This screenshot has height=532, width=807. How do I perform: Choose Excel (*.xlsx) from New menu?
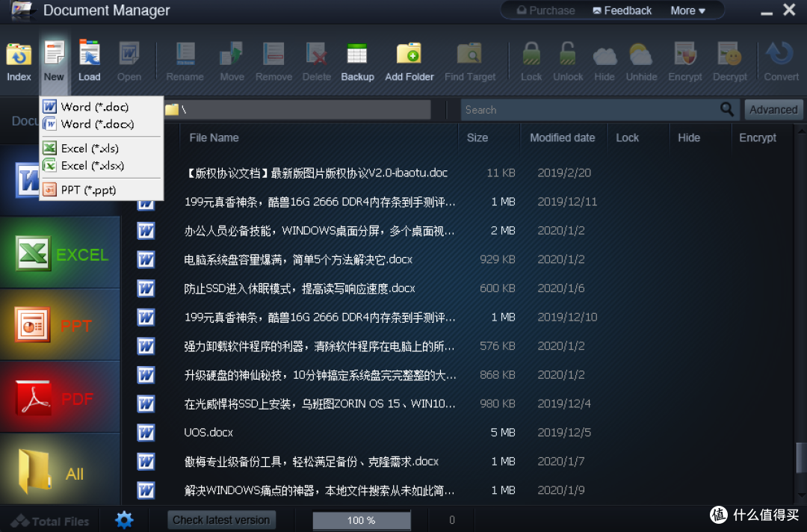tap(102, 166)
